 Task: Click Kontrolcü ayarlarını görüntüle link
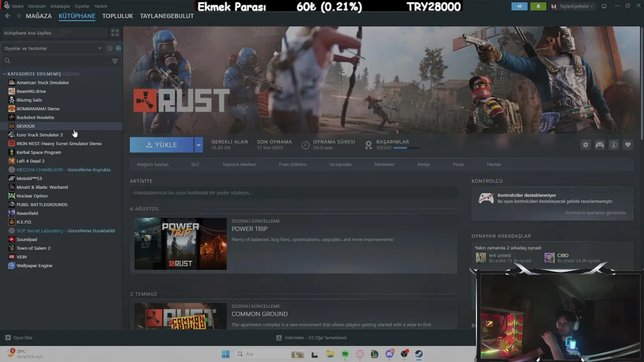click(x=596, y=213)
